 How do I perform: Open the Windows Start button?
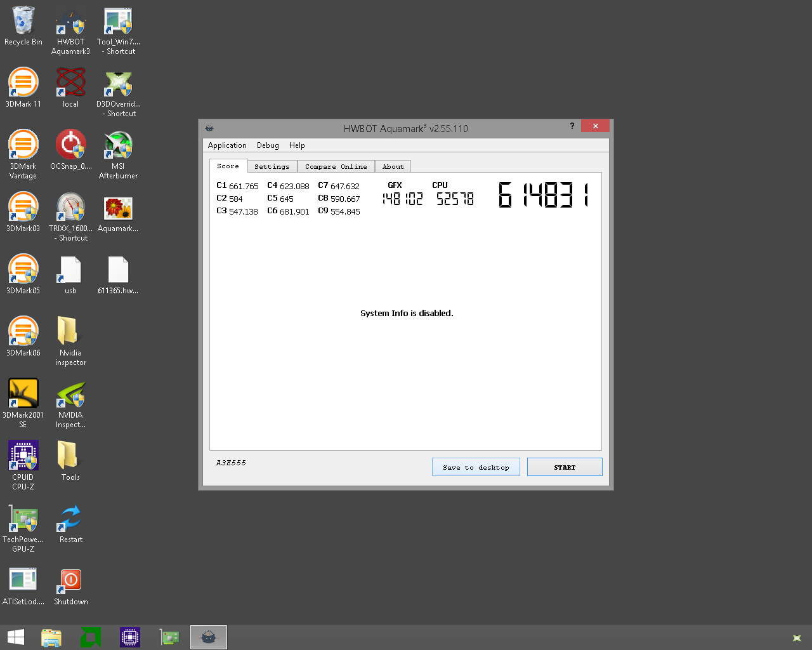coord(16,637)
